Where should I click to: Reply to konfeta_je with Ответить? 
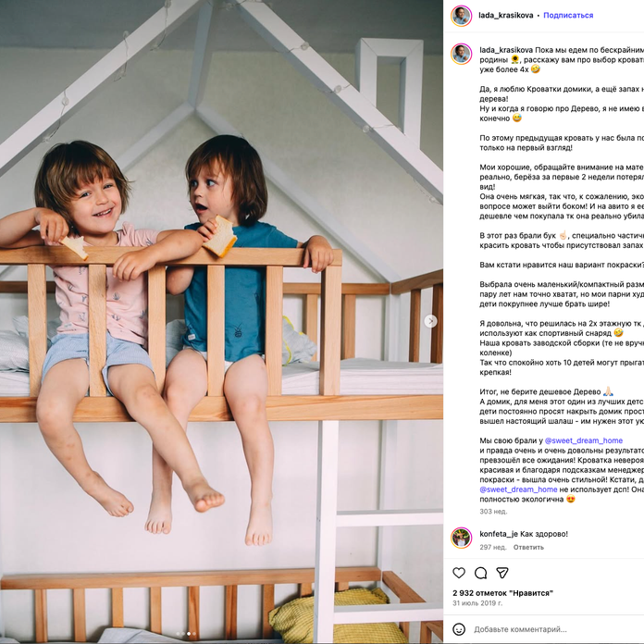click(x=528, y=547)
